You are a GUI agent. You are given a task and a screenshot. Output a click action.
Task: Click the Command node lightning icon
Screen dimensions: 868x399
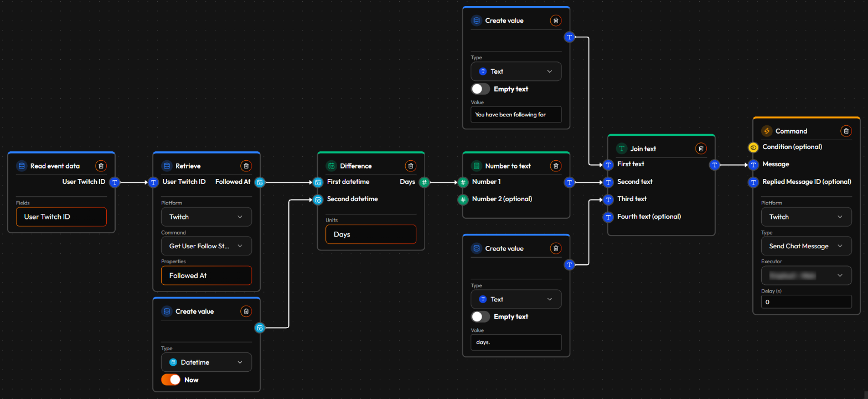767,131
